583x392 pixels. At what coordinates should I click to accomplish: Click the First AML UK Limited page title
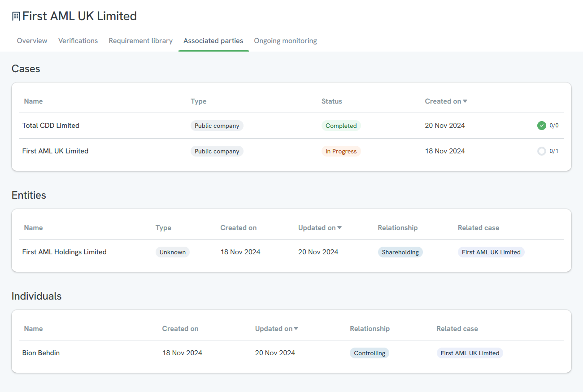(x=79, y=16)
